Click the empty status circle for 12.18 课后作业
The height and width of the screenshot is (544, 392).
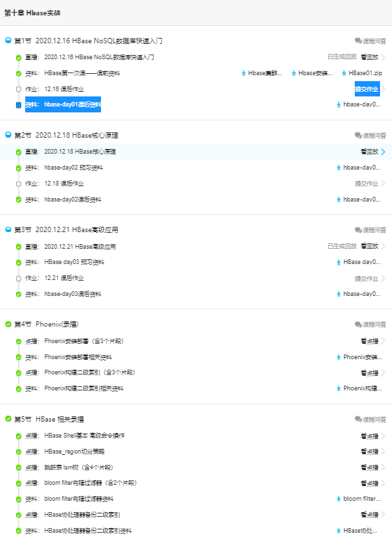19,184
